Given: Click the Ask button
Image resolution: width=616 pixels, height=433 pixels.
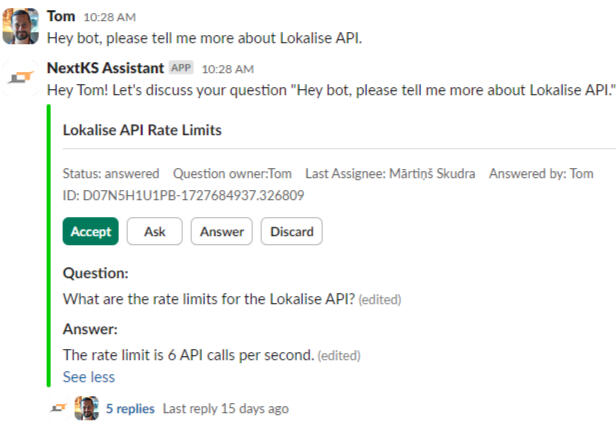Looking at the screenshot, I should pyautogui.click(x=155, y=231).
